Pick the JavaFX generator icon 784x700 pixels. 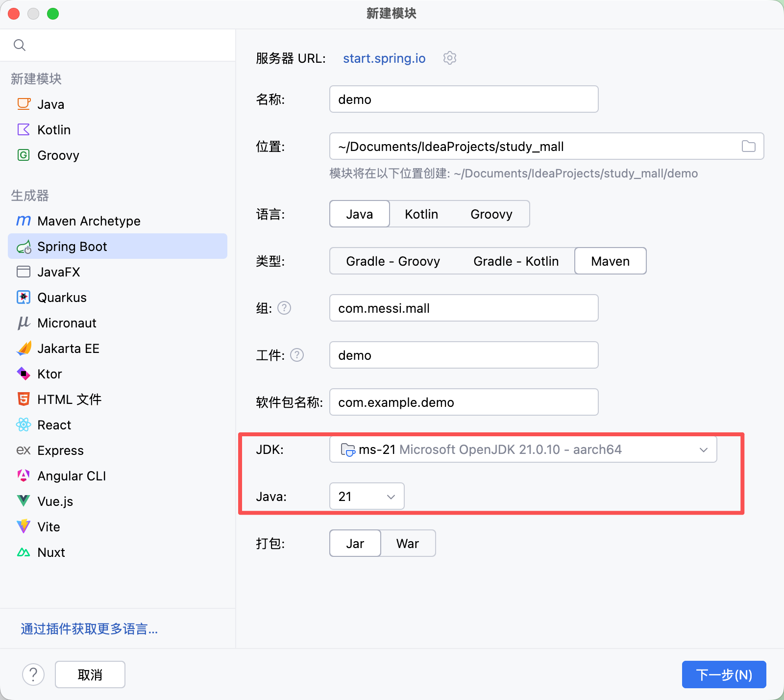[24, 272]
